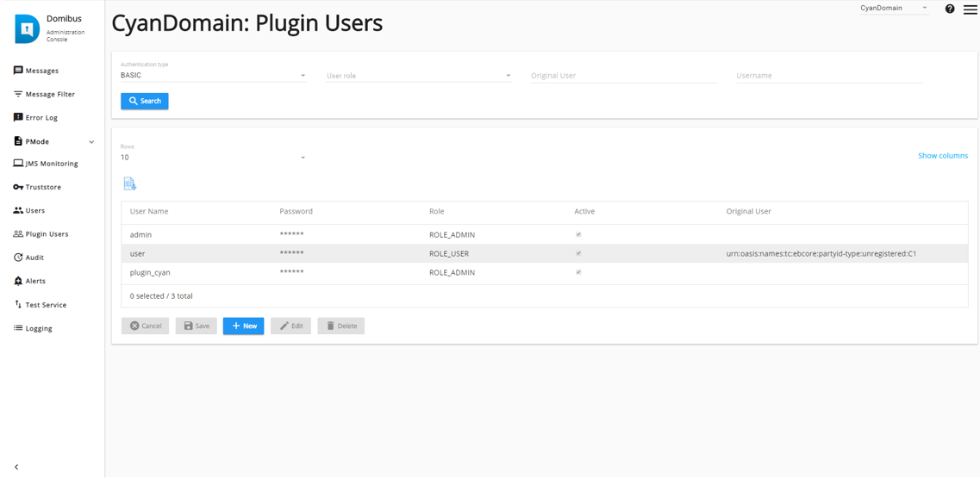980x478 pixels.
Task: Toggle the Active checkbox for plugin_cyan
Action: coord(578,272)
